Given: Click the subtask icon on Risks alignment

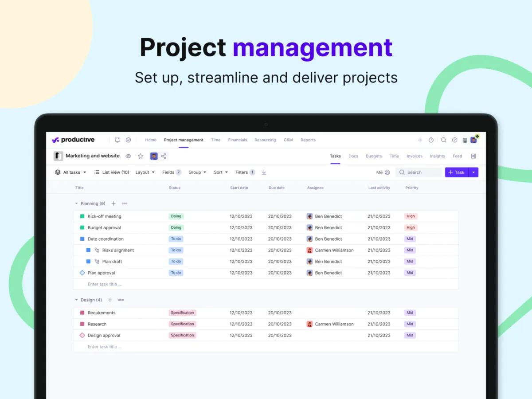Looking at the screenshot, I should coord(97,250).
